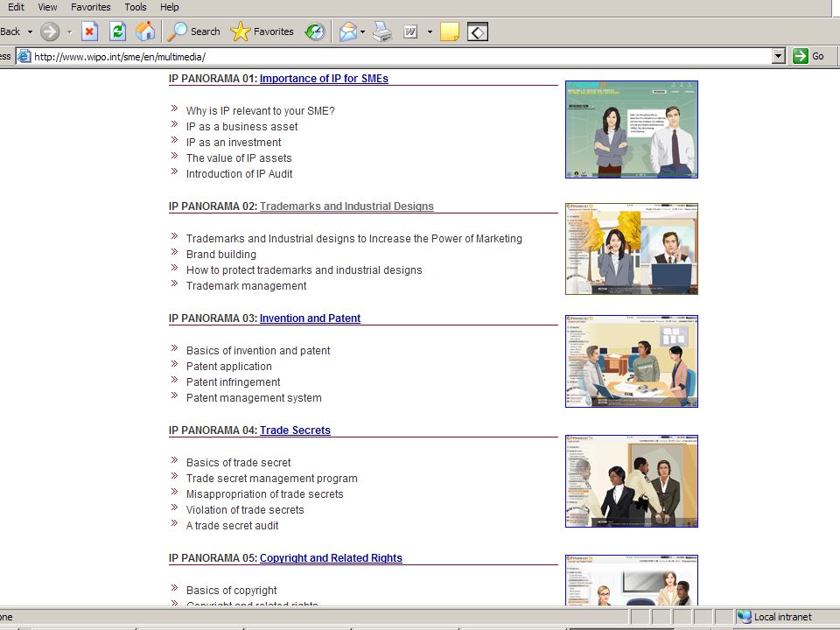840x630 pixels.
Task: Go to the Home page icon
Action: tap(145, 31)
